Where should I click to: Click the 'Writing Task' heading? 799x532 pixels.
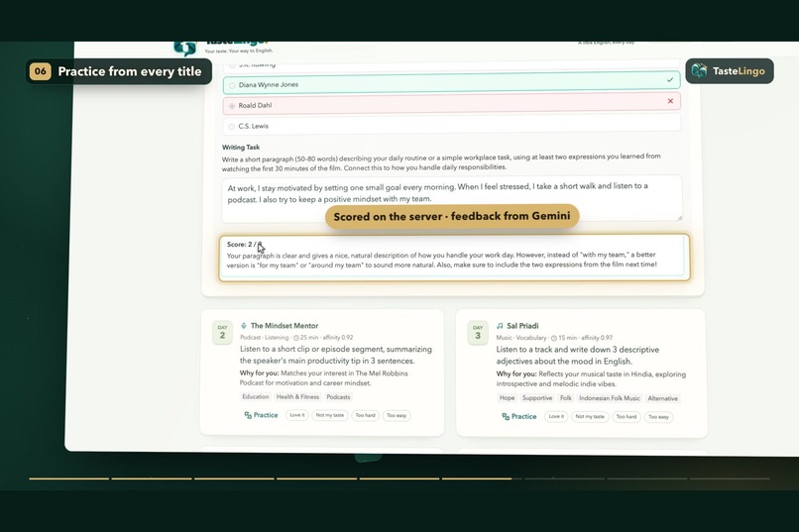(x=241, y=148)
